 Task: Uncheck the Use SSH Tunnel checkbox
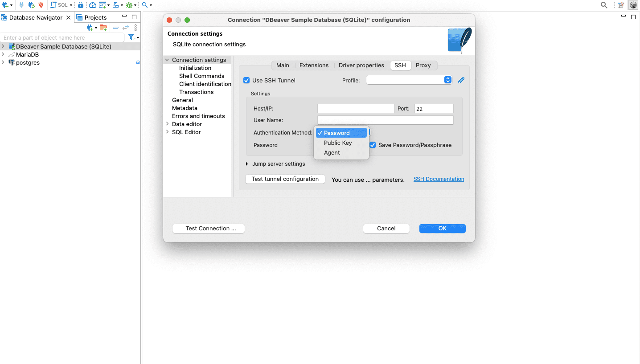pos(246,81)
